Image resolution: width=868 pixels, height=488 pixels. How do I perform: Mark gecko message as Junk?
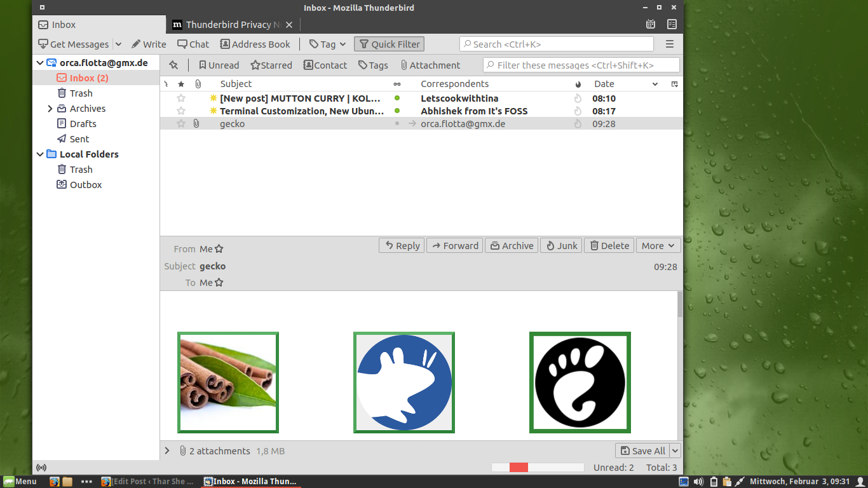click(561, 245)
